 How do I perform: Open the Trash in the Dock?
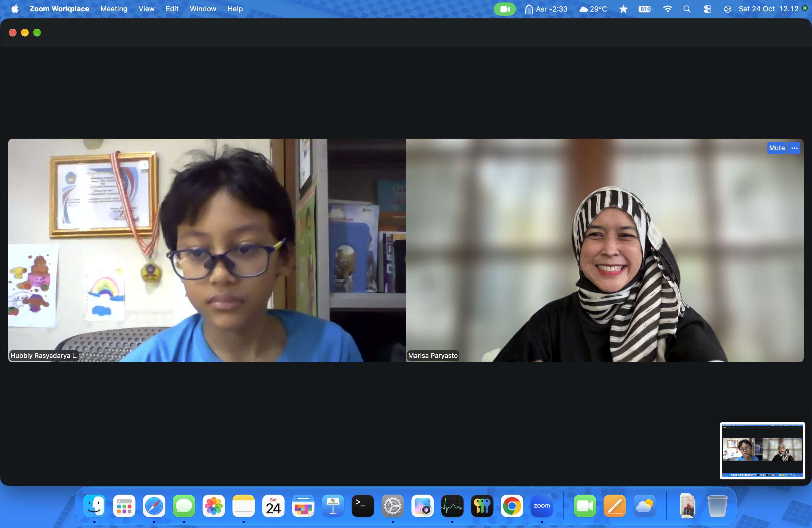pyautogui.click(x=717, y=506)
